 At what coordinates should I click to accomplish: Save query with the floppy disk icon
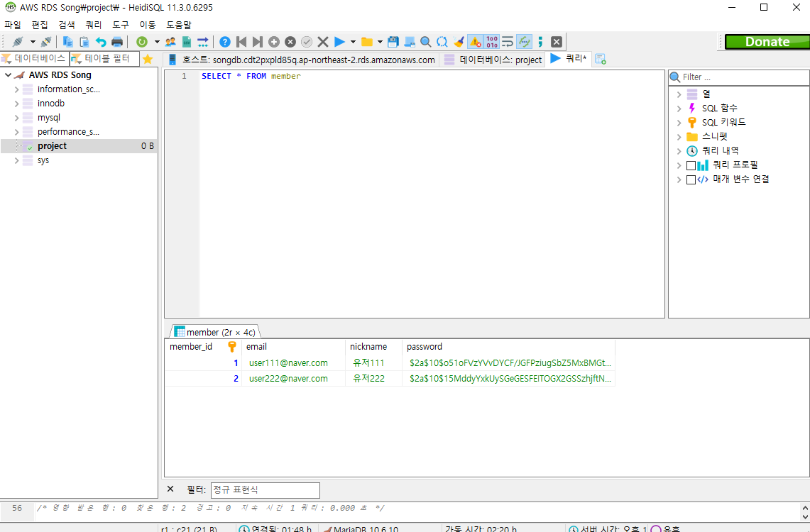click(x=393, y=42)
